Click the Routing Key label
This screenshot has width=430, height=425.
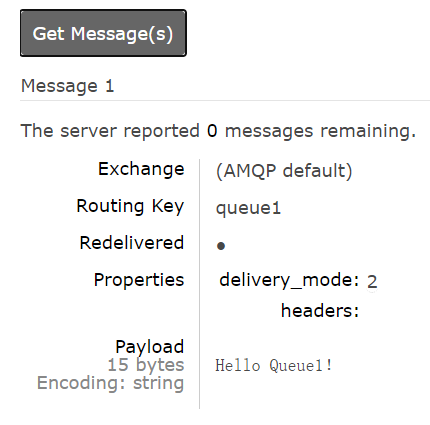click(130, 206)
